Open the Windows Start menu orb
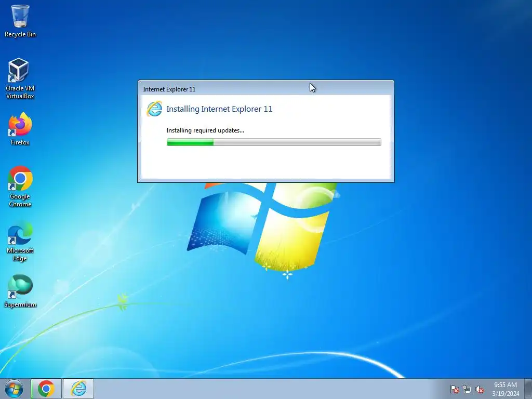This screenshot has height=399, width=532. click(x=14, y=389)
